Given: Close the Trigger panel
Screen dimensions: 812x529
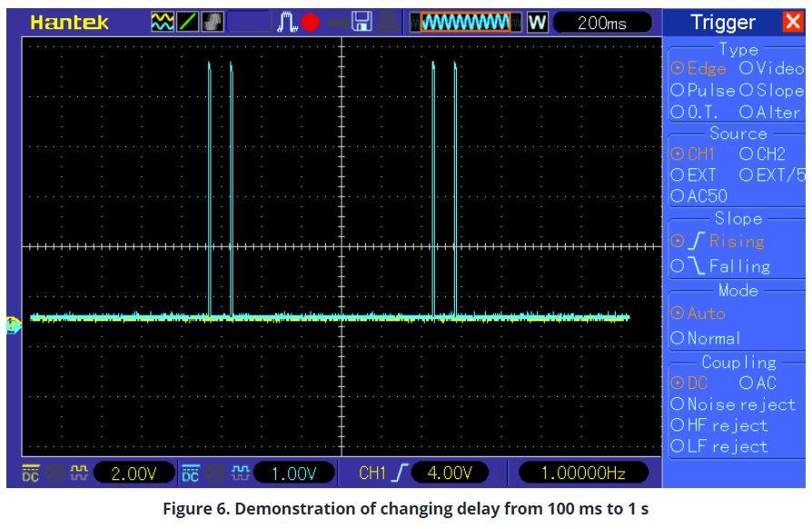Looking at the screenshot, I should click(x=793, y=22).
